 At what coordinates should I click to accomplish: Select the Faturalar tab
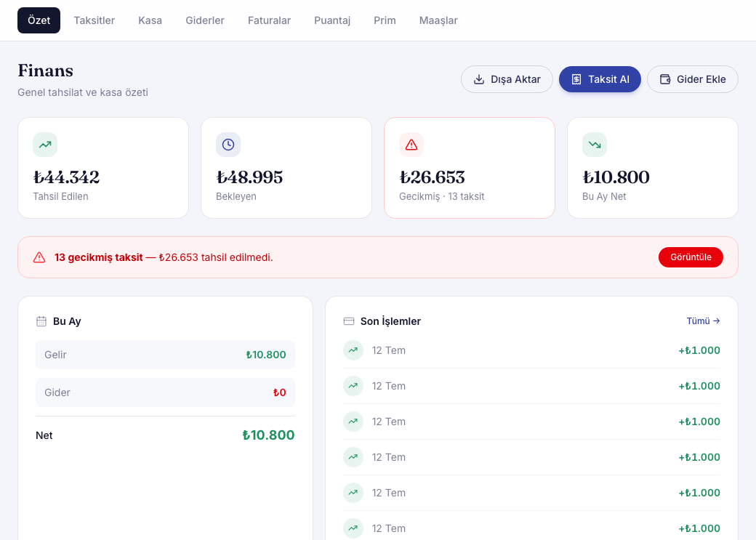tap(269, 20)
